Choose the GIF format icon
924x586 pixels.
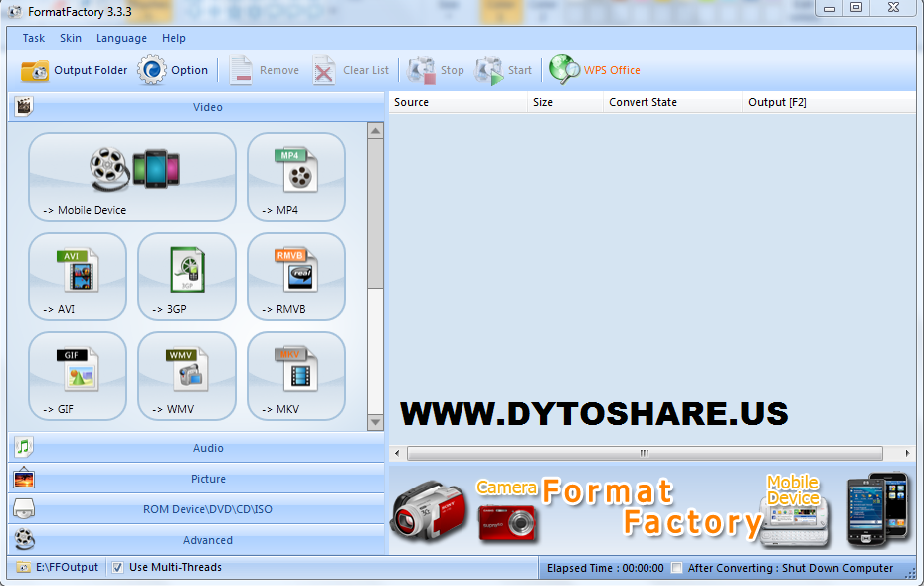click(78, 370)
